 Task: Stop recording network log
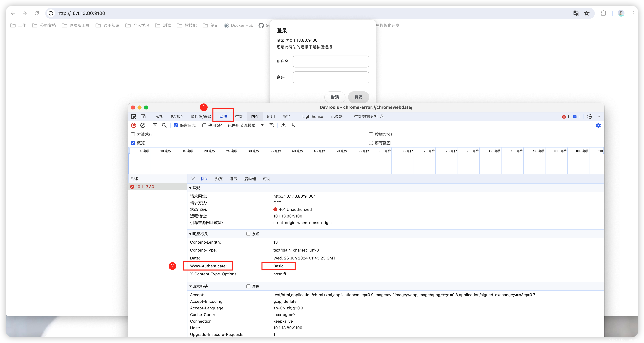coord(134,125)
